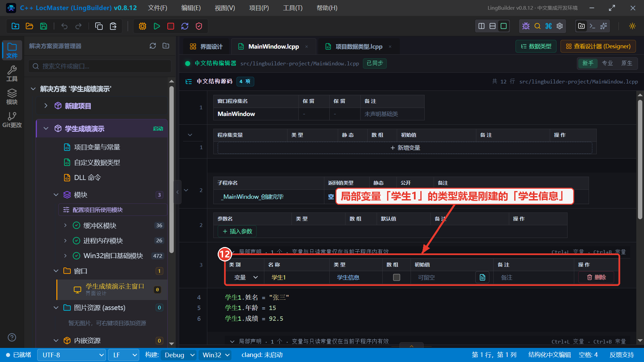Open a folder via toolbar icon
This screenshot has height=362, width=644.
click(30, 26)
